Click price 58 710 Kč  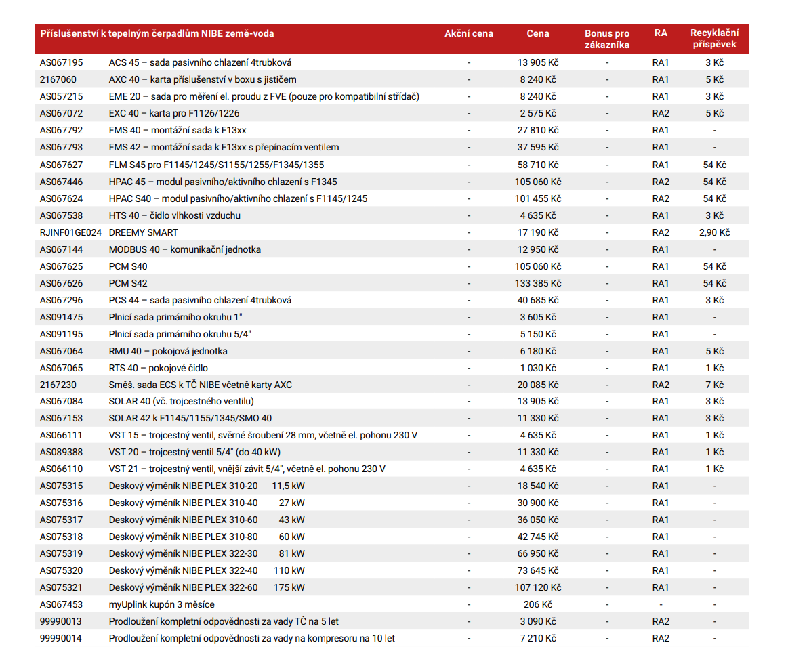coord(538,165)
